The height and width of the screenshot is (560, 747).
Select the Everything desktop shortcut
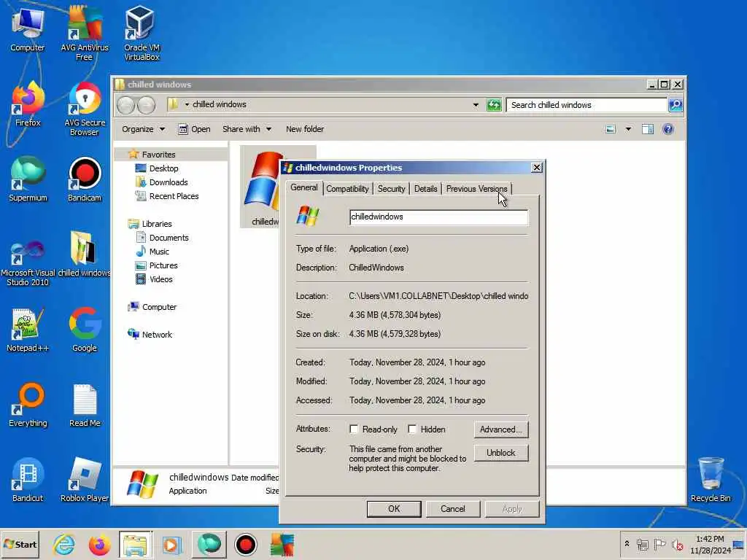tap(28, 405)
